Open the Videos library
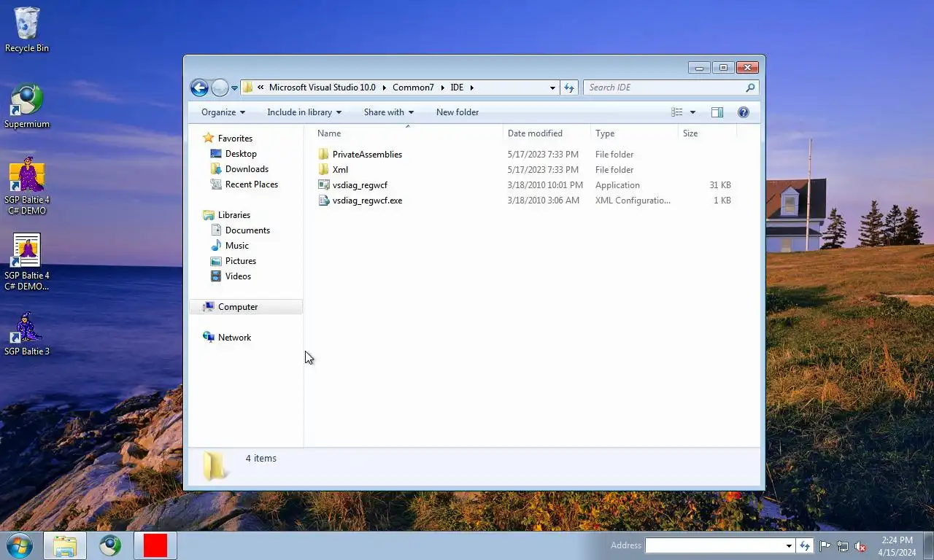 238,276
